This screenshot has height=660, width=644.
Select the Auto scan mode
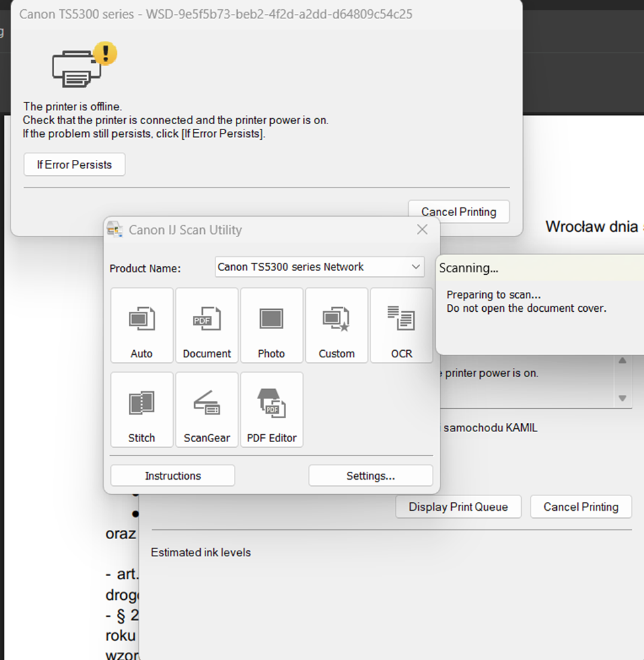tap(141, 325)
